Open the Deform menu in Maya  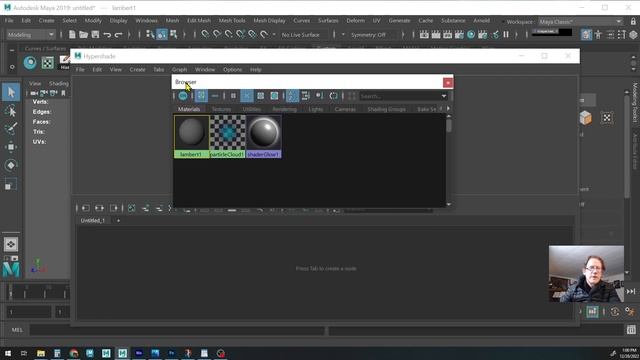coord(355,20)
